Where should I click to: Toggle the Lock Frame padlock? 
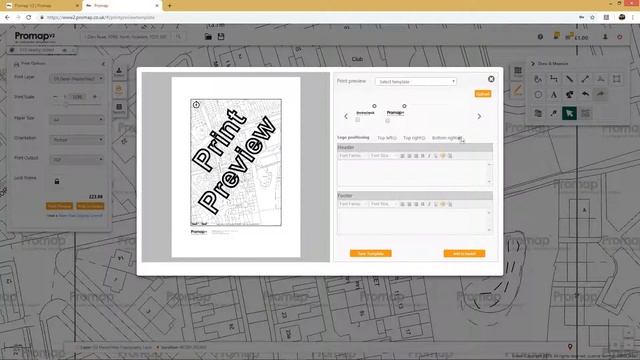click(x=57, y=181)
